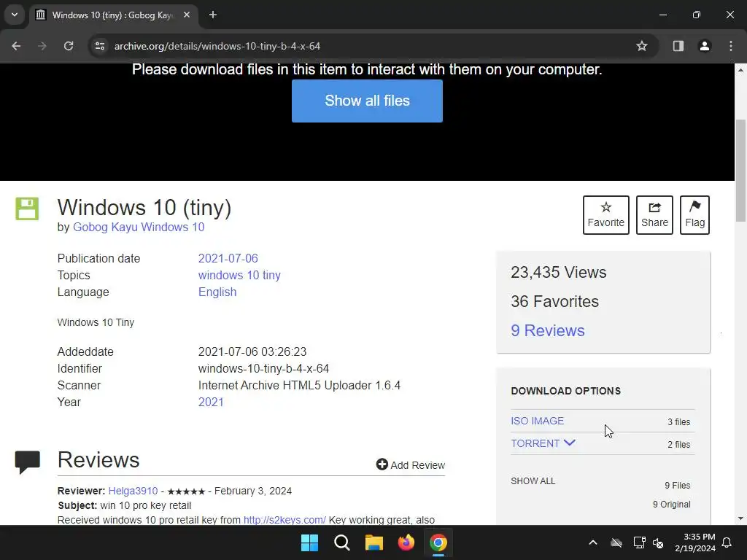747x560 pixels.
Task: Close the Windows 10 (tiny) tab
Action: pyautogui.click(x=187, y=15)
